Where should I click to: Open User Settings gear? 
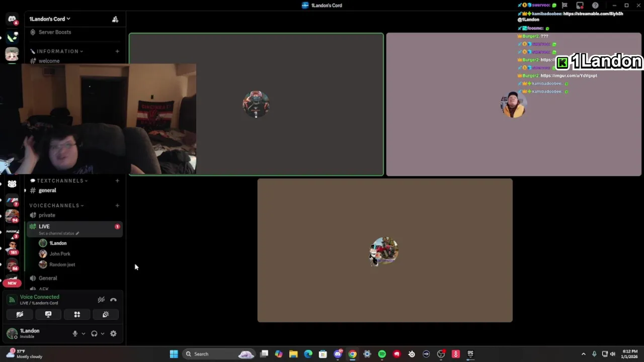(x=113, y=333)
